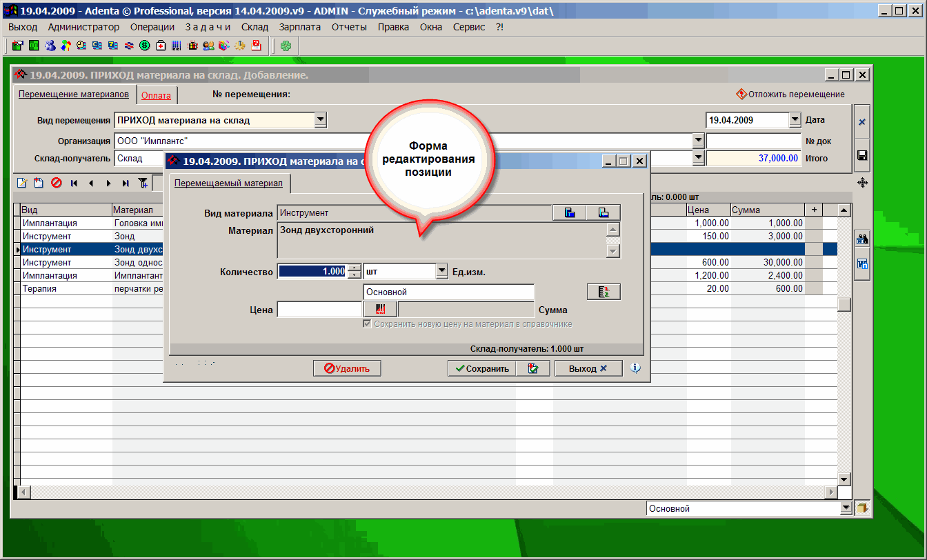Open the date picker dropdown for Дата

pyautogui.click(x=795, y=120)
